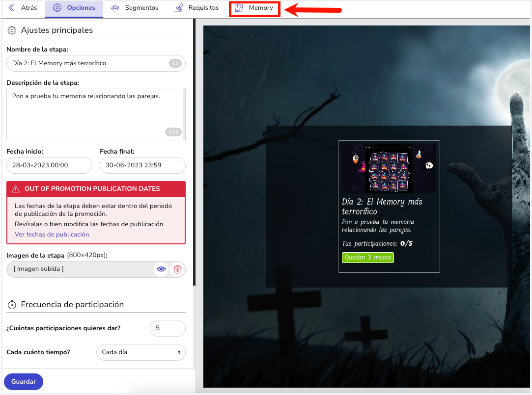This screenshot has width=532, height=395.
Task: Click the Requisitos signature icon
Action: (x=179, y=8)
